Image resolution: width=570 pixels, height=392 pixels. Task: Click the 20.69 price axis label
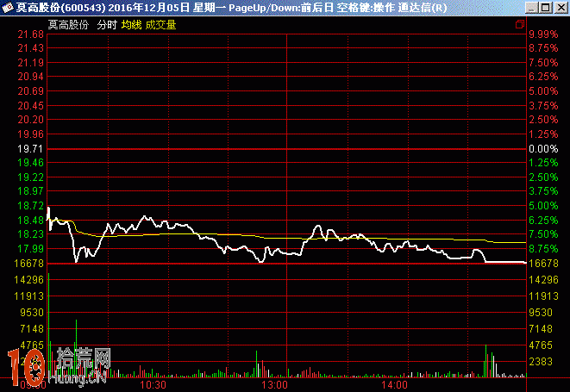point(30,91)
